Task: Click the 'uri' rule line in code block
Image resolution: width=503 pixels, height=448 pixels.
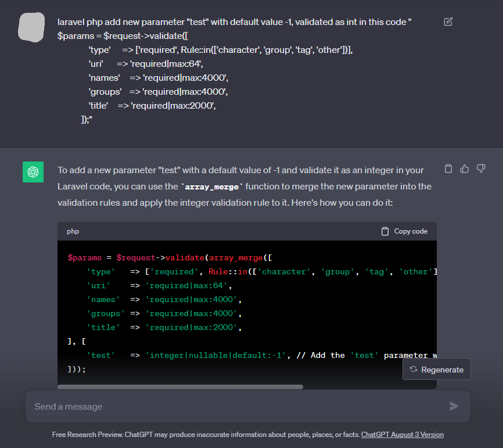Action: [159, 286]
